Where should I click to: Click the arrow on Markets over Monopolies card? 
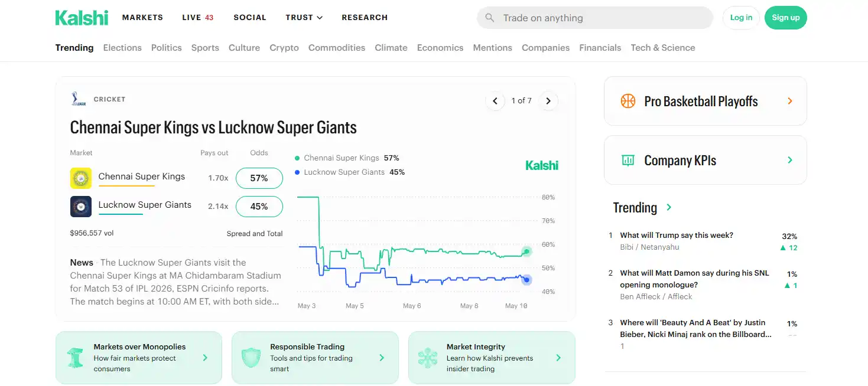pos(205,358)
